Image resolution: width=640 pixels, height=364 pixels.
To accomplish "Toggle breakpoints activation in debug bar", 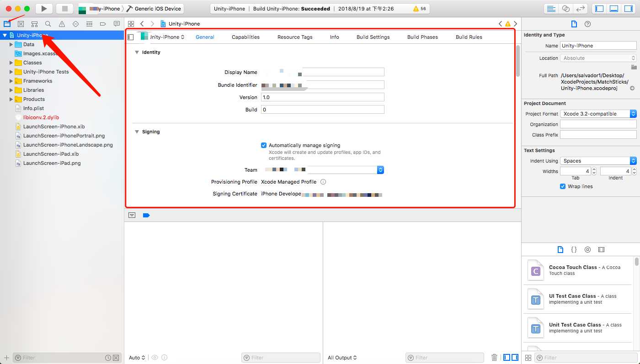I will tap(146, 215).
